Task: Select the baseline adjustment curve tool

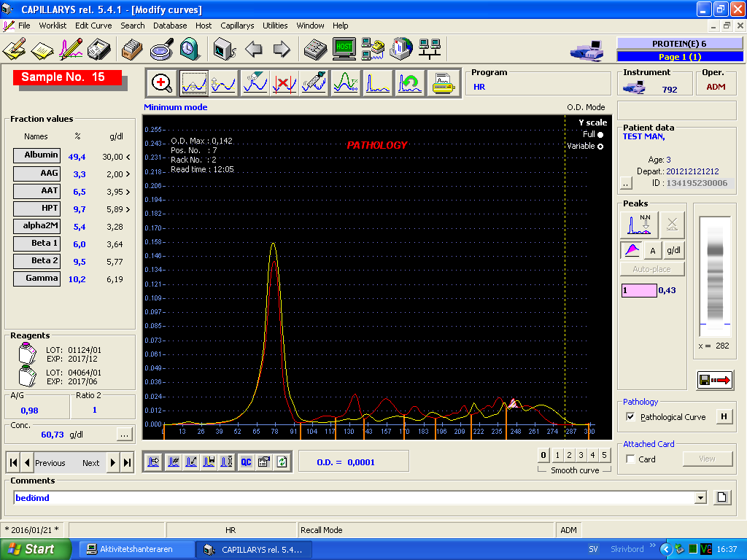Action: [x=223, y=83]
